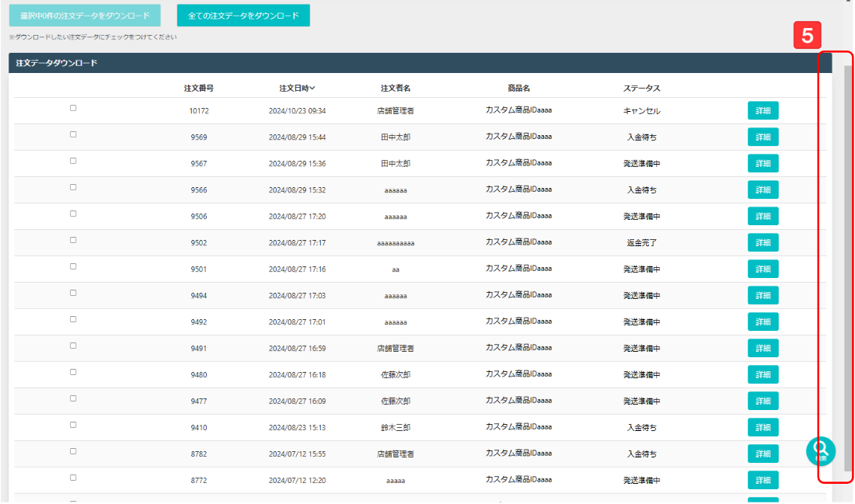This screenshot has width=855, height=504.
Task: Select the checkbox for order 9566
Action: (73, 187)
